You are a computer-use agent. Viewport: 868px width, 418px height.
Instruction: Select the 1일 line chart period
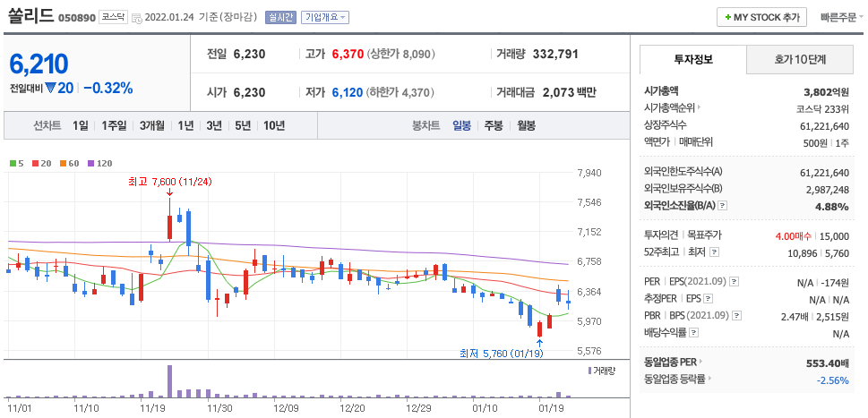[x=81, y=125]
